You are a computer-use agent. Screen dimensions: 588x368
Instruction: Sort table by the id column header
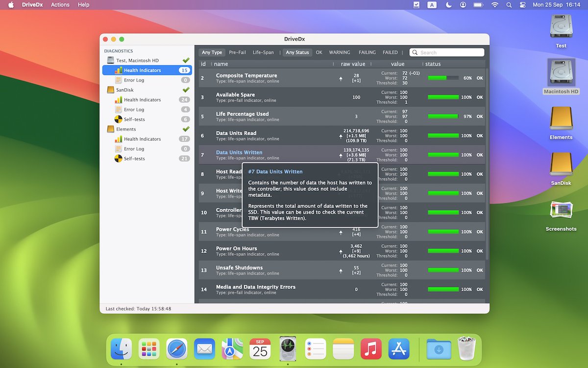[203, 64]
